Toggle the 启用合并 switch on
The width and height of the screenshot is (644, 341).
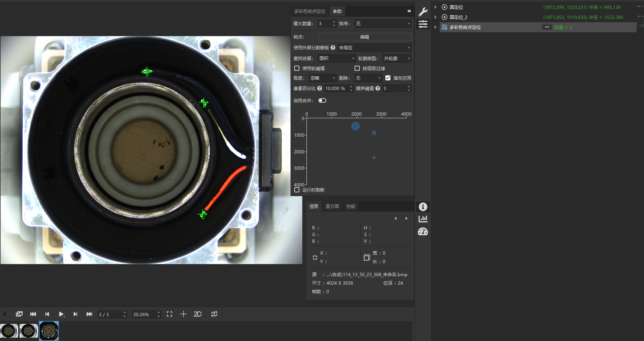click(322, 100)
